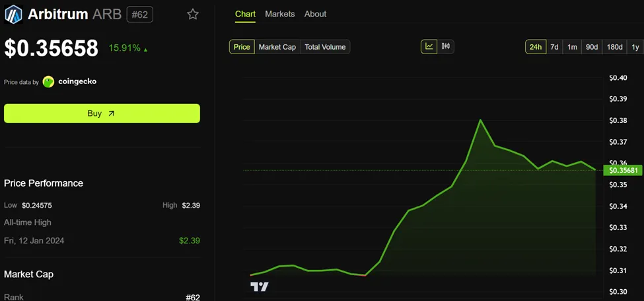Viewport: 644px width, 301px height.
Task: Open the About tab
Action: pos(316,14)
